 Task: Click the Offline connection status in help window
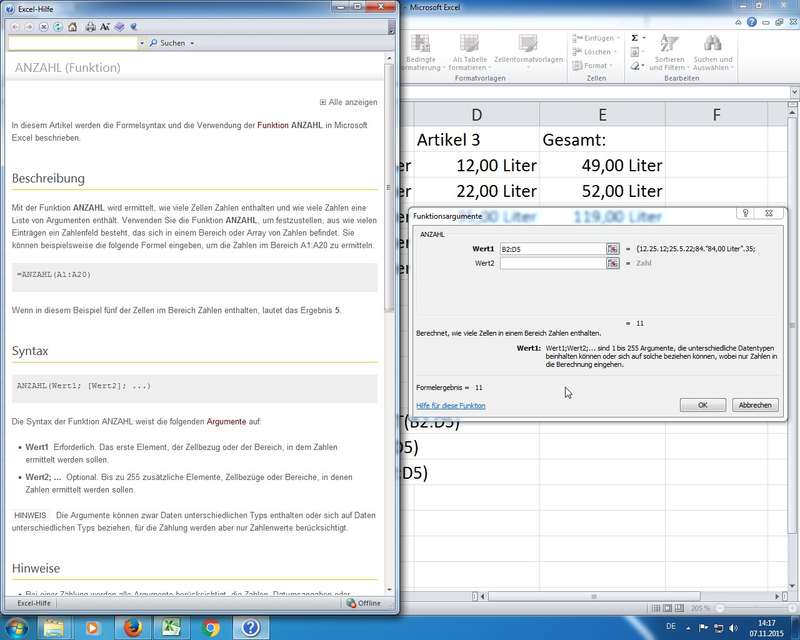[x=363, y=603]
